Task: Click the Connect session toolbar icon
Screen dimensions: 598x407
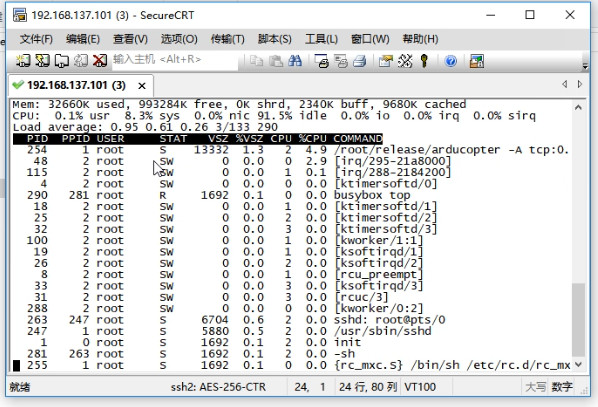Action: pos(23,61)
